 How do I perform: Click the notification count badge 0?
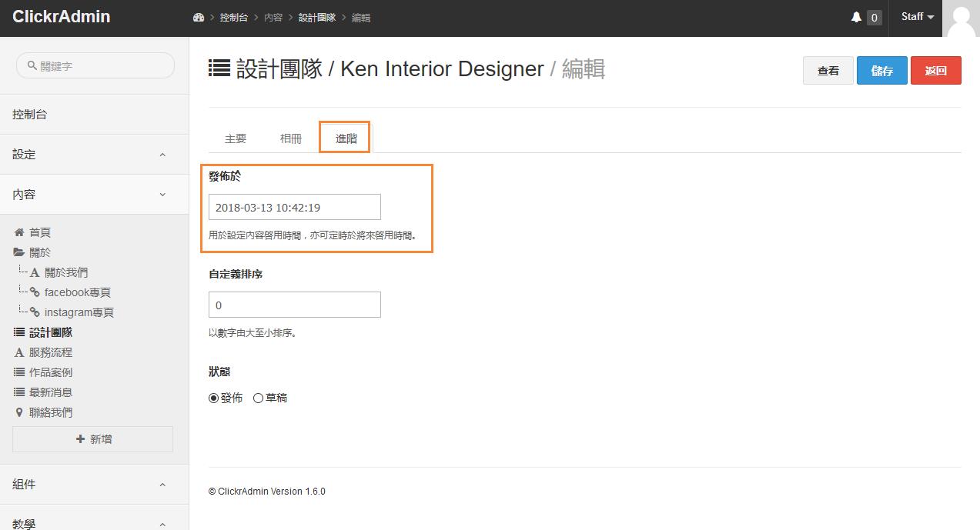pyautogui.click(x=874, y=17)
